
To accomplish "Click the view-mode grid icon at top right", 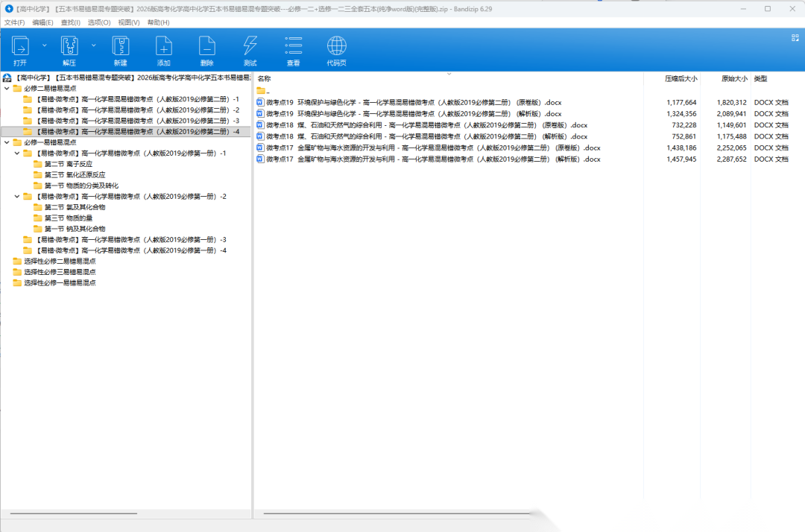I will [795, 37].
